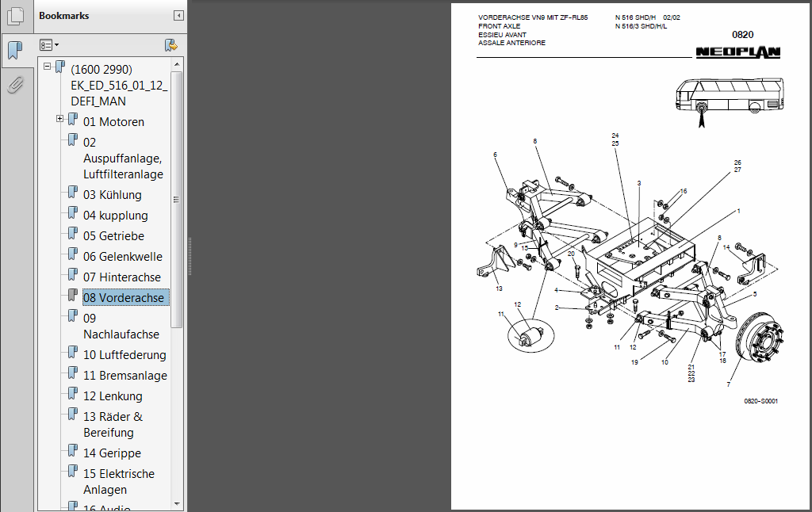Click the NEOPLAN logo on the page
Image resolution: width=812 pixels, height=512 pixels.
pos(738,52)
